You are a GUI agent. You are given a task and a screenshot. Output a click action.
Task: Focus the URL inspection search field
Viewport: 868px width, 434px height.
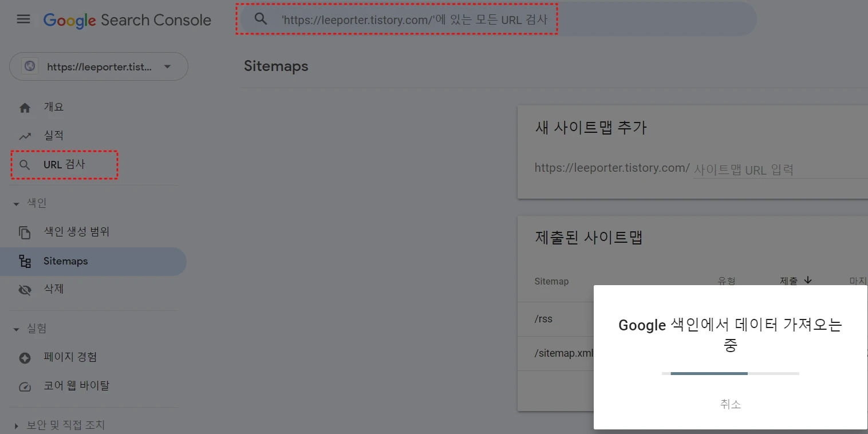point(498,19)
